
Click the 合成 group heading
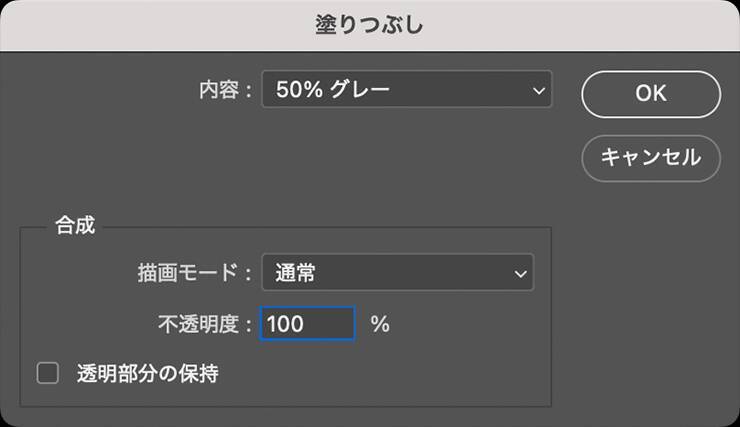point(76,225)
